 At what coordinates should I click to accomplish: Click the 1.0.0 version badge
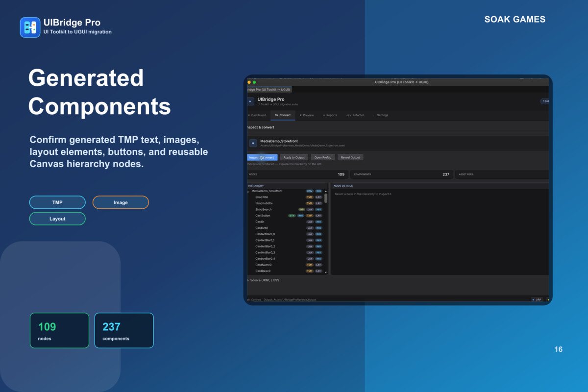(x=544, y=101)
